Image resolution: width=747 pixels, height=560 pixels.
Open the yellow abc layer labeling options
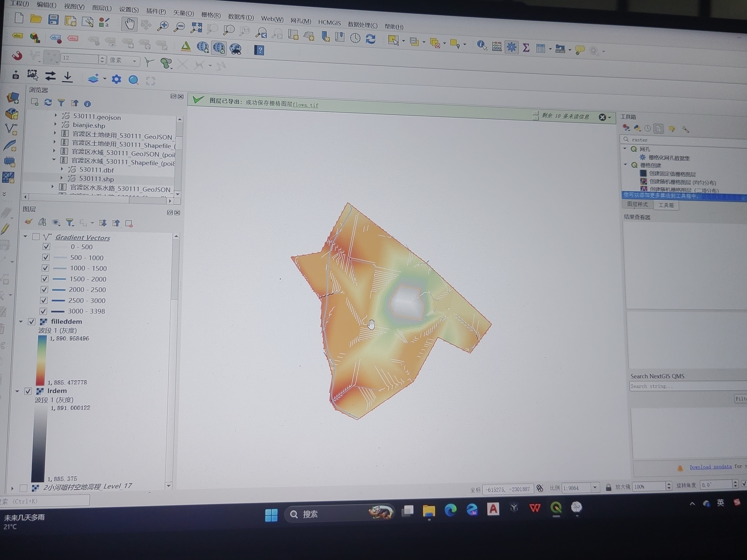point(17,35)
